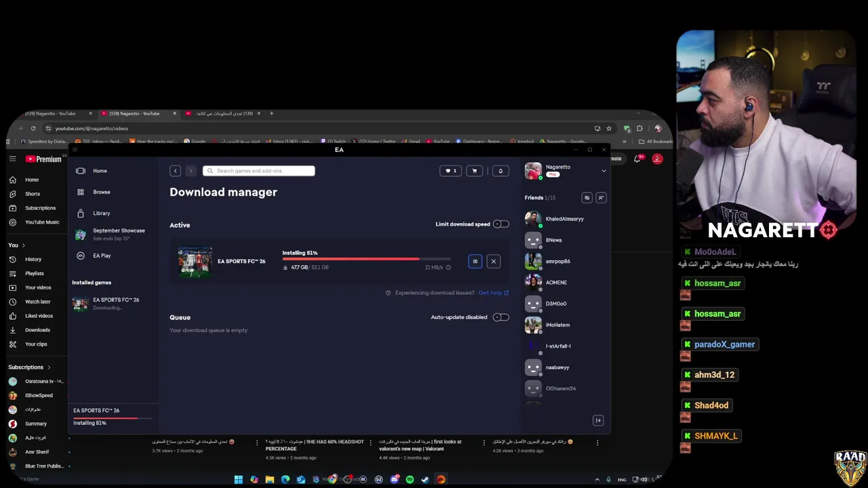Bookmark the page with star icon
The image size is (868, 488).
[x=609, y=128]
